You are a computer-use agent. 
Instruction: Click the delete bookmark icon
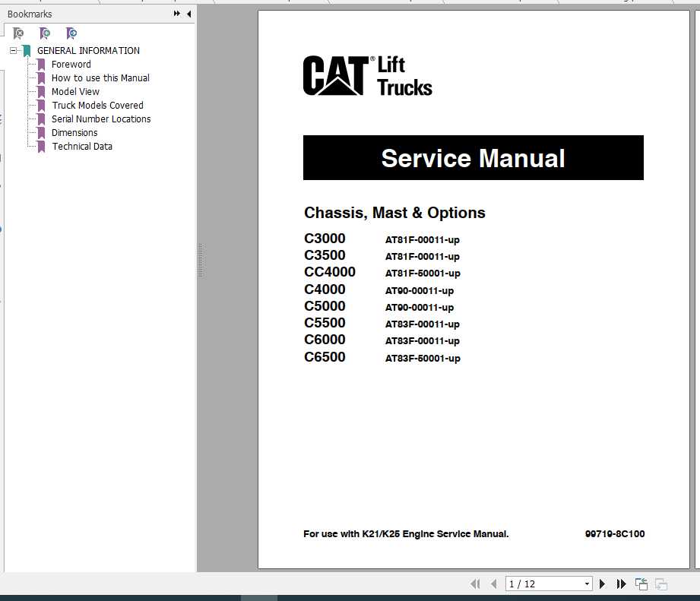[x=18, y=33]
